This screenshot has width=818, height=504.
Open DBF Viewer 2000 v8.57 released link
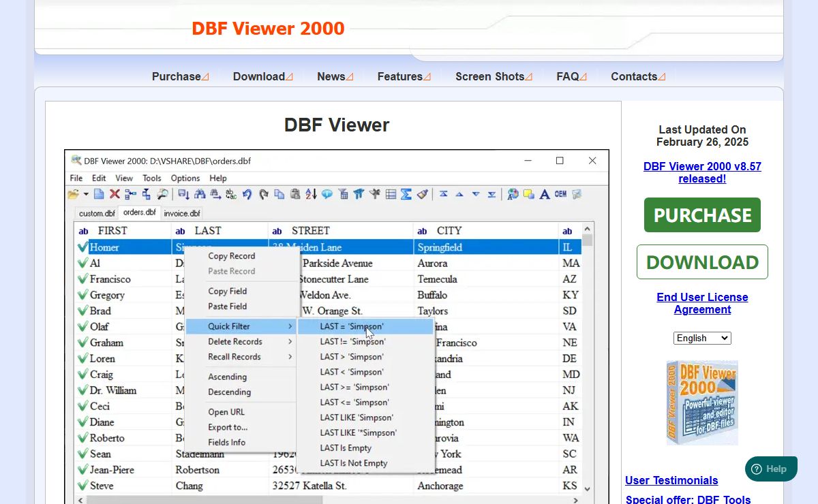pyautogui.click(x=702, y=172)
